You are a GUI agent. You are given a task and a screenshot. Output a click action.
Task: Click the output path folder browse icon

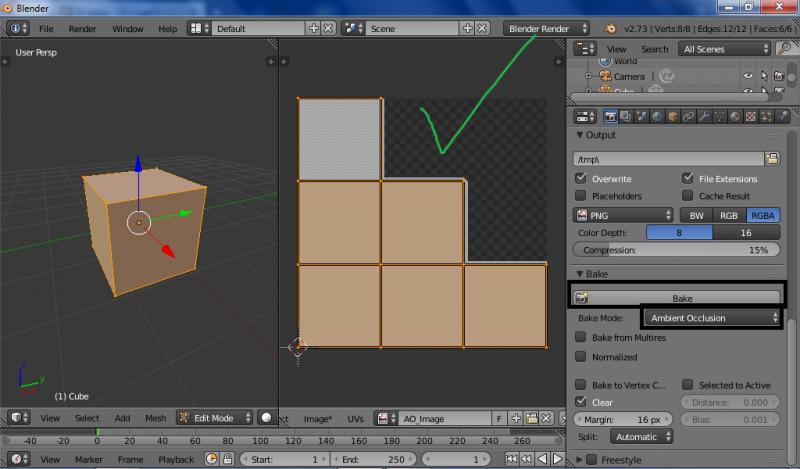[772, 158]
